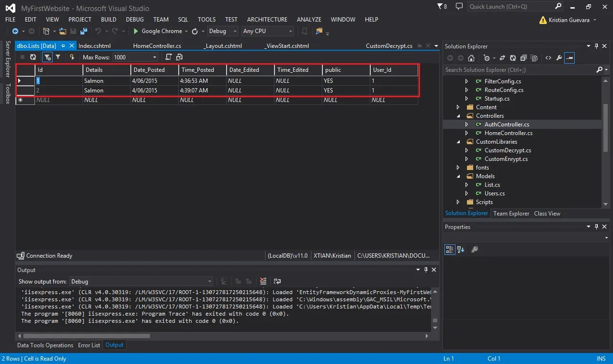Screen dimensions: 613x364
Task: Click the Data Tools Operations tab
Action: coord(45,345)
